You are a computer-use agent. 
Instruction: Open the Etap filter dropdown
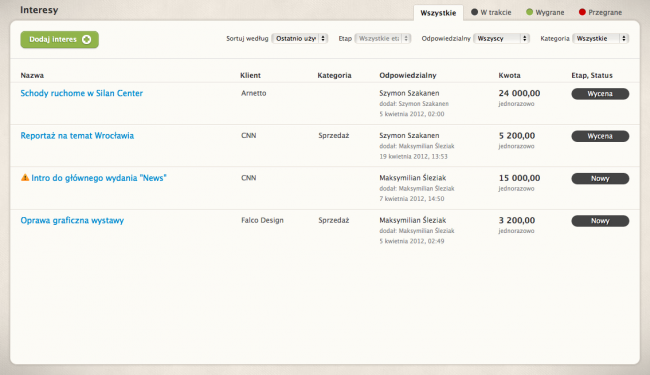[x=383, y=39]
